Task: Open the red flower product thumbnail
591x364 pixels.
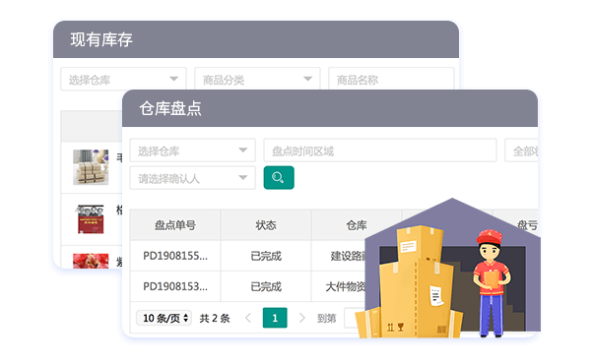Action: click(x=91, y=261)
